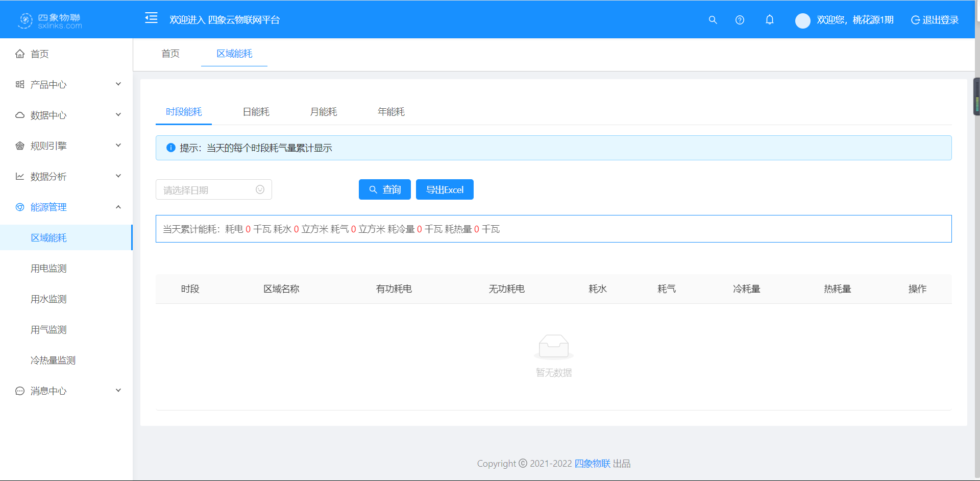The width and height of the screenshot is (980, 481).
Task: Click the 查询 search button
Action: (384, 189)
